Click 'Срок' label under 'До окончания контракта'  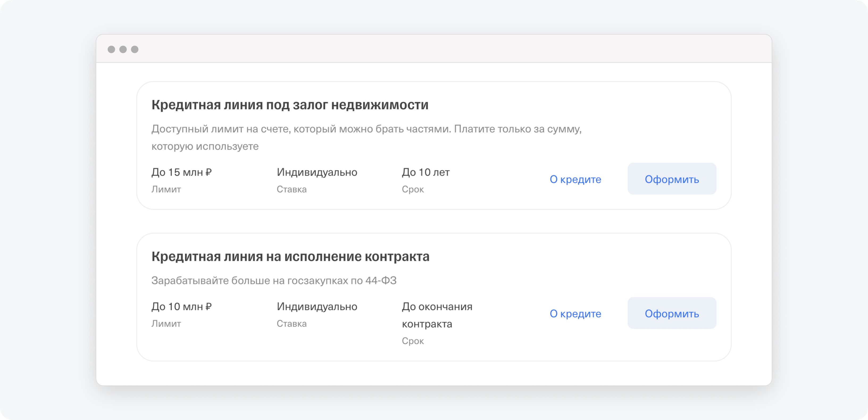pos(413,341)
